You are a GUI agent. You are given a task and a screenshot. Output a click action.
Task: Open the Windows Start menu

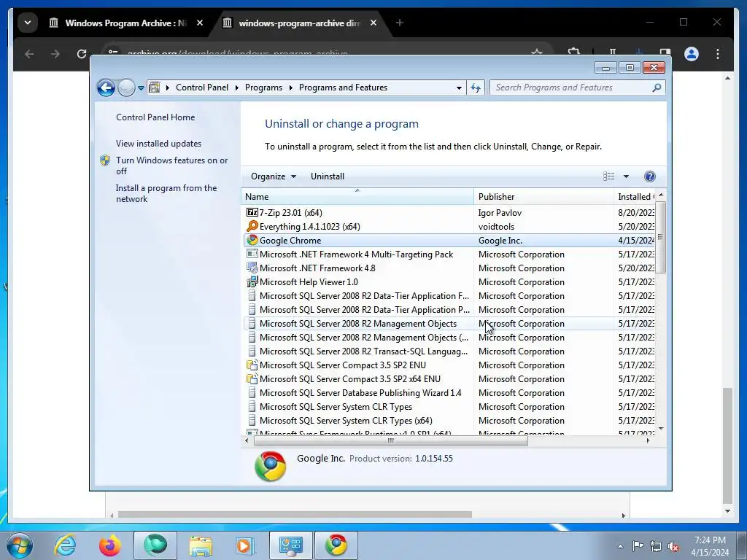pyautogui.click(x=19, y=545)
